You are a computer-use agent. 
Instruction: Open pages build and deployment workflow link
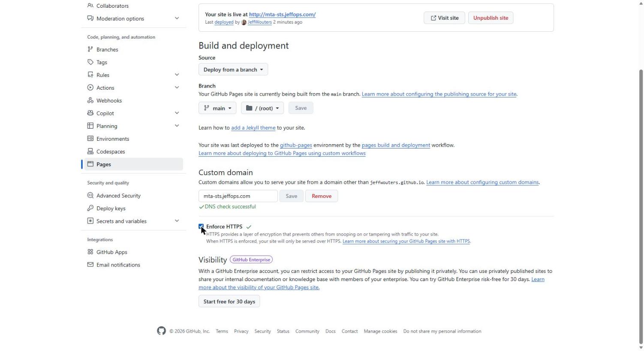click(396, 145)
